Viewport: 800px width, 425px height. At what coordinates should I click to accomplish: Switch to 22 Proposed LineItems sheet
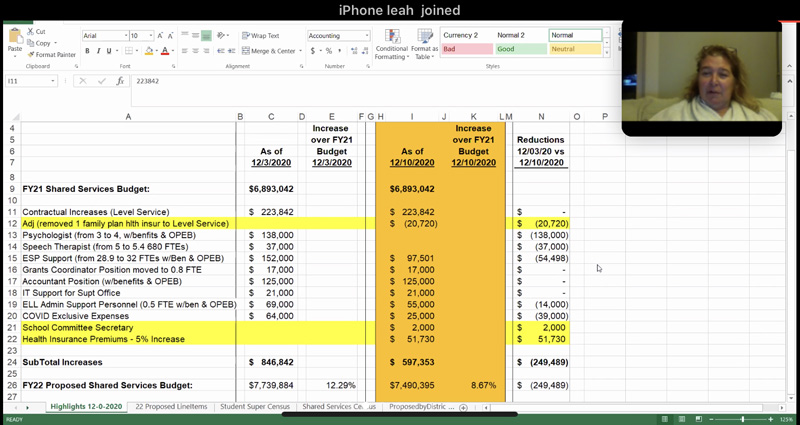[171, 407]
